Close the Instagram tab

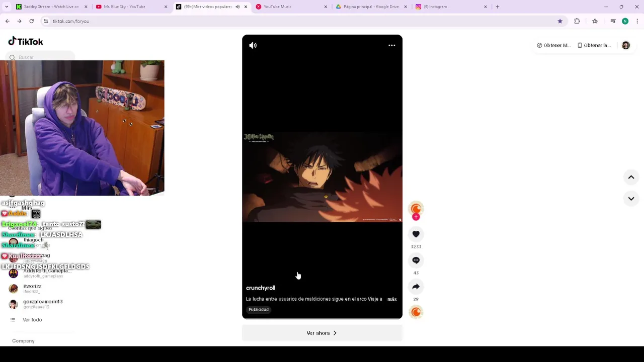[486, 7]
